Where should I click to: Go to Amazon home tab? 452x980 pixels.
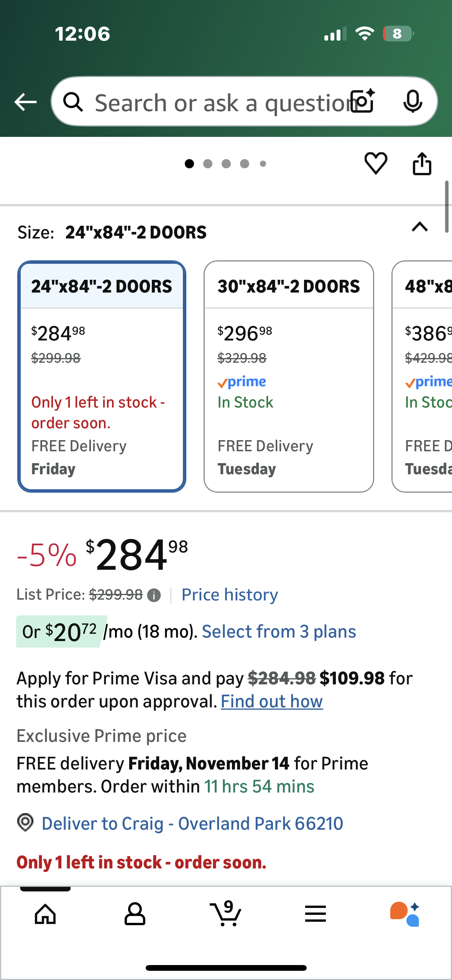[45, 914]
